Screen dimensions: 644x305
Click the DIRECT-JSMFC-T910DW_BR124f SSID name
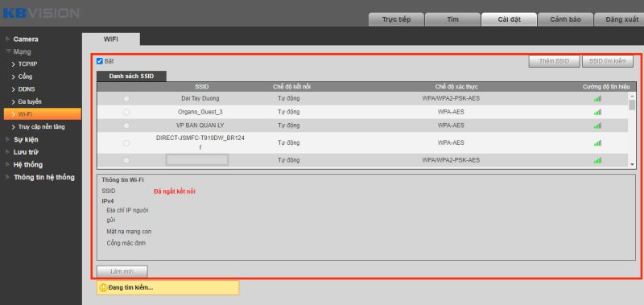click(x=200, y=142)
